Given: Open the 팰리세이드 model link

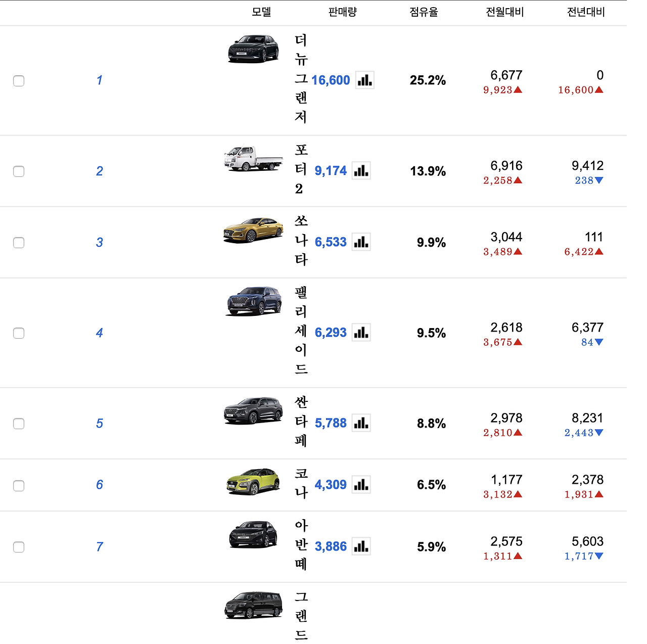Looking at the screenshot, I should [x=301, y=331].
